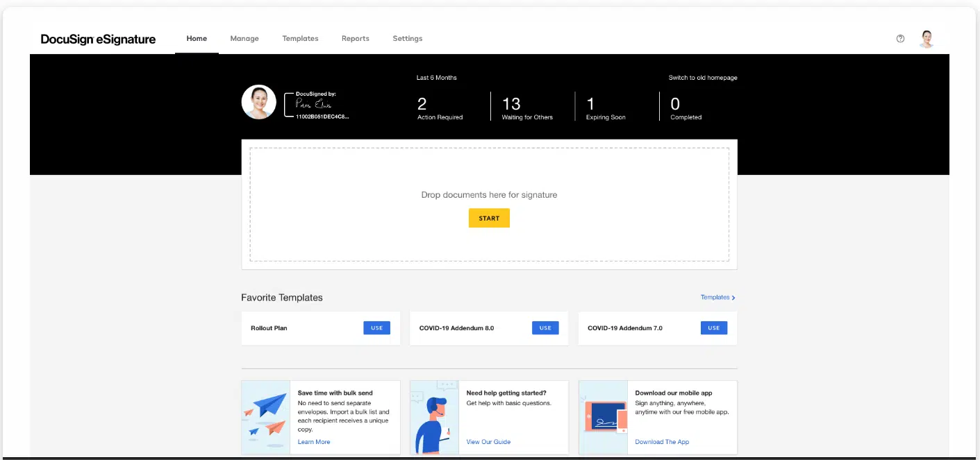The height and width of the screenshot is (460, 980).
Task: Use the Rollout Plan template
Action: point(376,328)
